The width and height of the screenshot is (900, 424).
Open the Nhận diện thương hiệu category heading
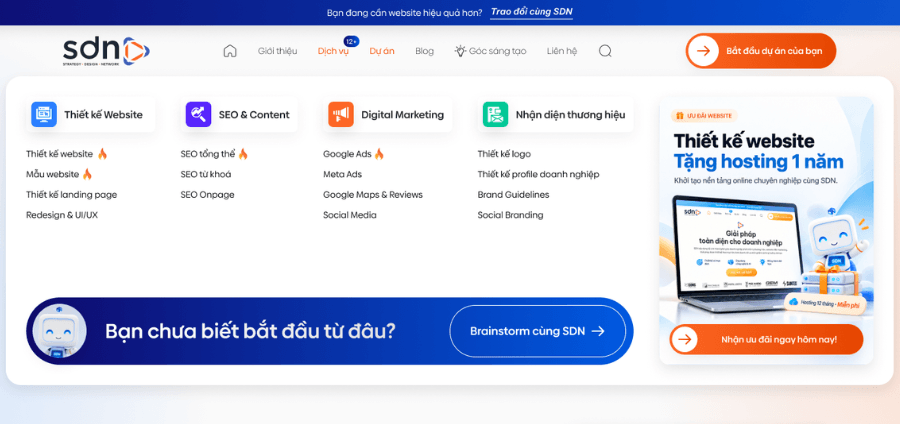(x=555, y=114)
